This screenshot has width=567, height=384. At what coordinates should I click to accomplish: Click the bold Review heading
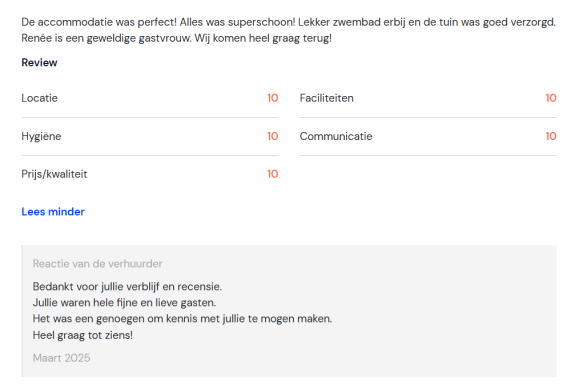(x=39, y=63)
